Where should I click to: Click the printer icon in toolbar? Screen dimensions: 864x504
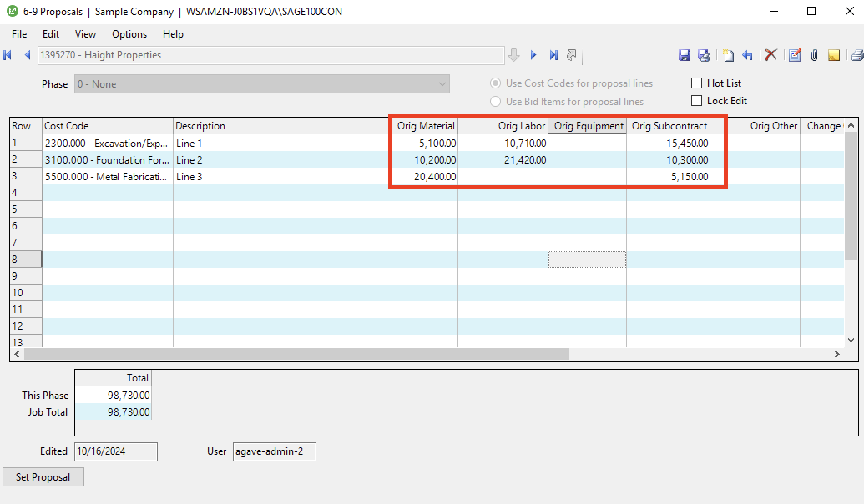click(857, 55)
